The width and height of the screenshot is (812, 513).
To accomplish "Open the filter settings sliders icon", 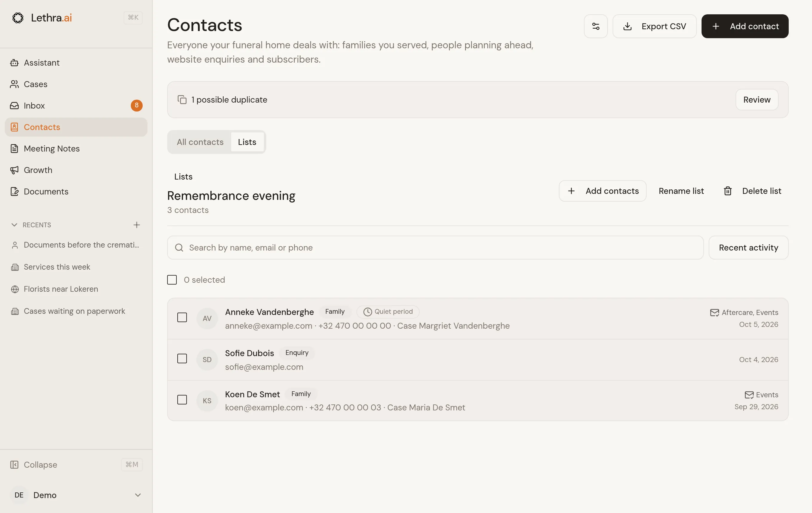I will tap(596, 26).
